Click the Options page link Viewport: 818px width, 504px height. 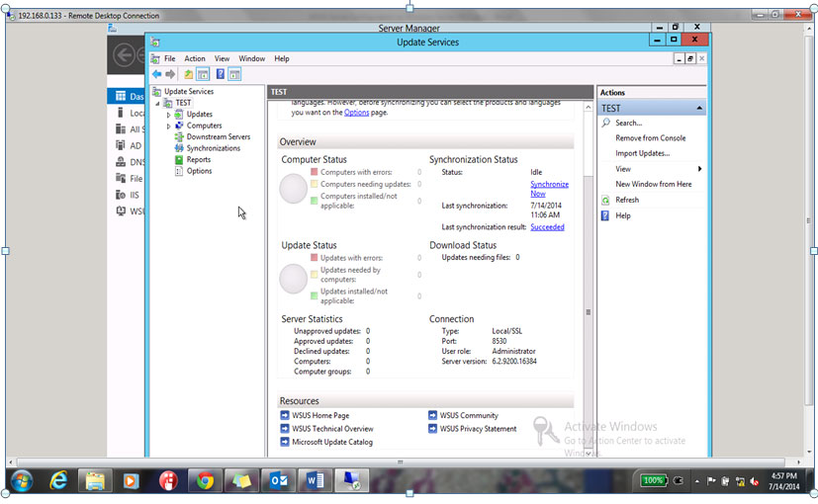[356, 113]
